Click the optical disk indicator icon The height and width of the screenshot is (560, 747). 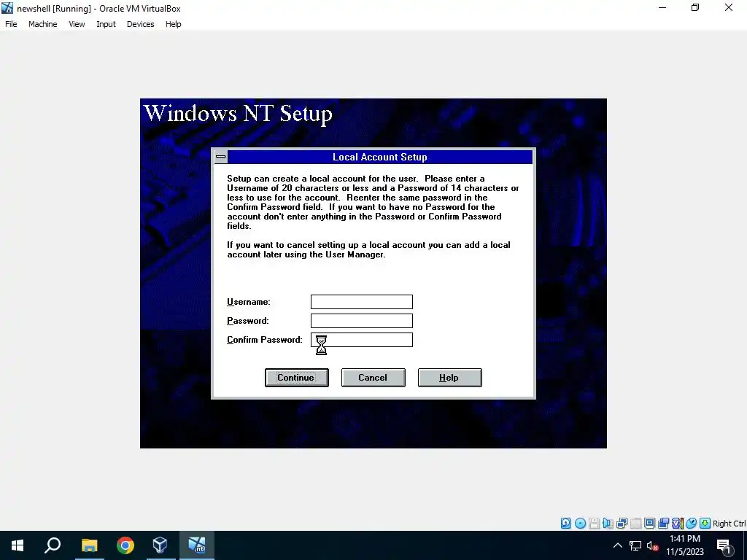[580, 524]
